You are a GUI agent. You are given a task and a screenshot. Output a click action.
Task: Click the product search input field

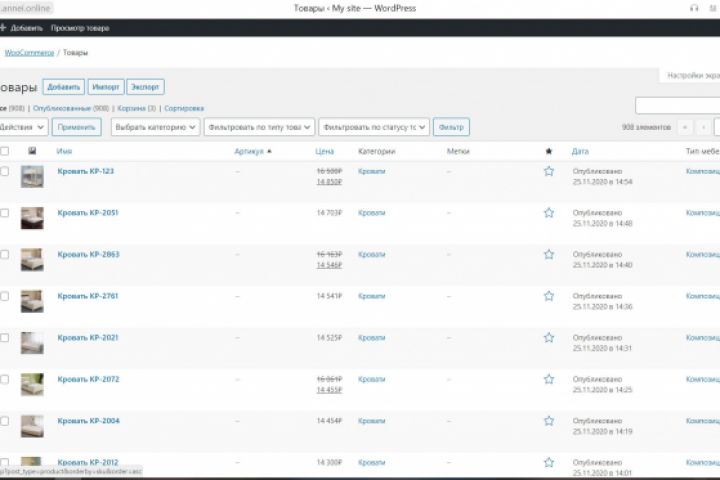point(677,106)
